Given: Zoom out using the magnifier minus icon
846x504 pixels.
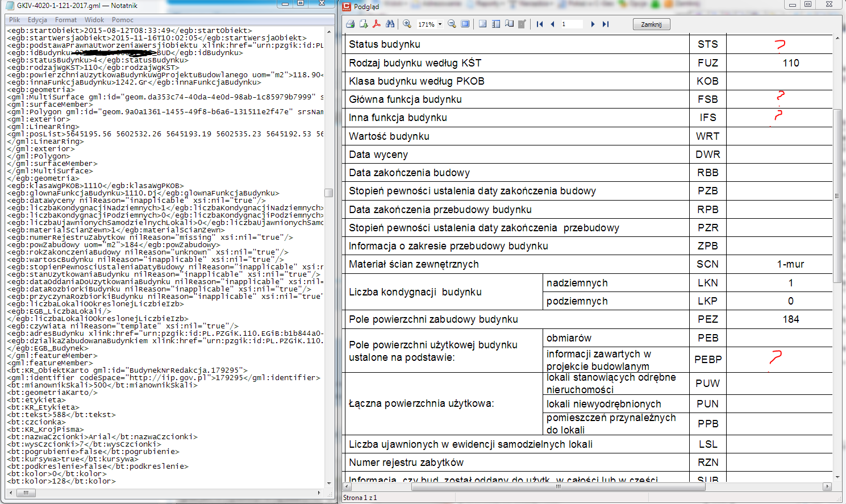Looking at the screenshot, I should click(x=452, y=24).
